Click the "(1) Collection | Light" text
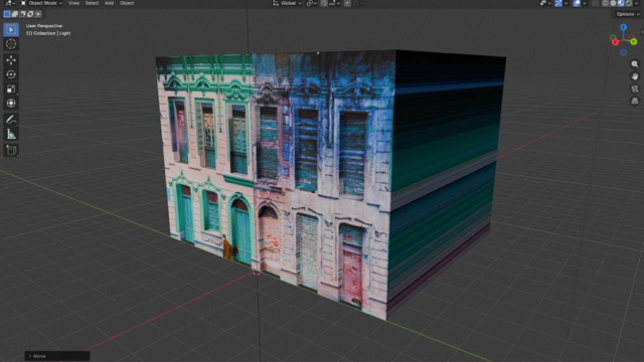This screenshot has height=362, width=644. click(48, 33)
